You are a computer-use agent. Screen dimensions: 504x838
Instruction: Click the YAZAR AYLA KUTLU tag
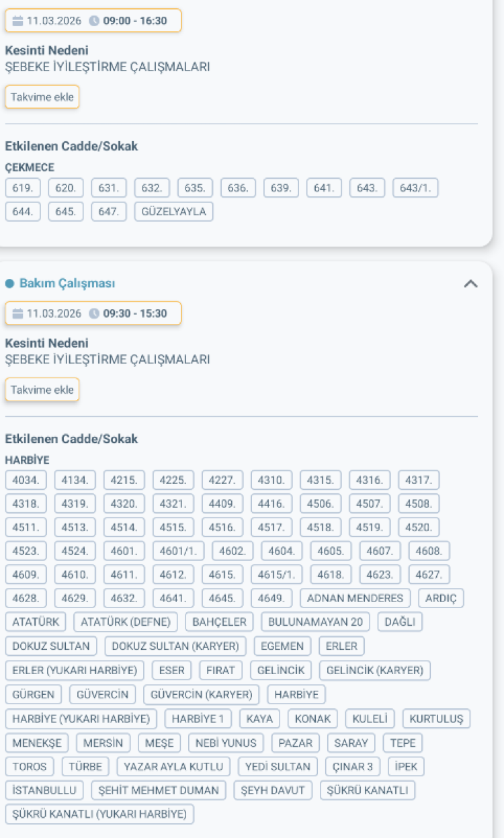point(173,767)
